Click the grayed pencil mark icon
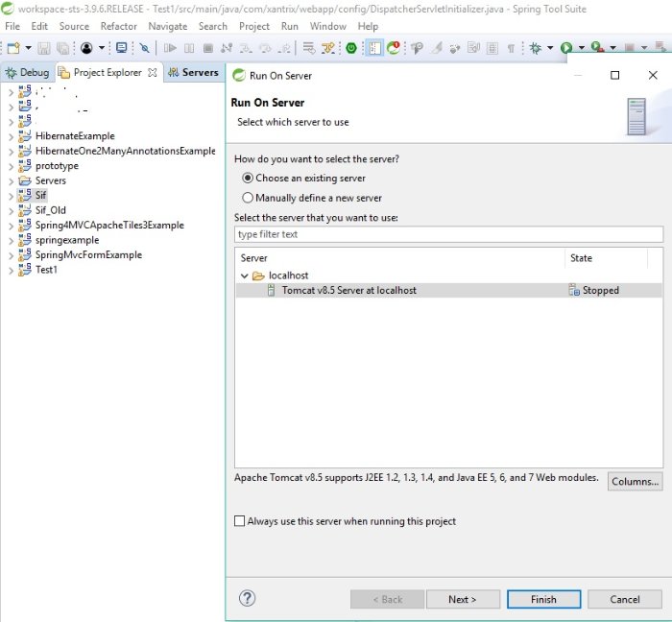This screenshot has width=672, height=622. click(x=436, y=48)
